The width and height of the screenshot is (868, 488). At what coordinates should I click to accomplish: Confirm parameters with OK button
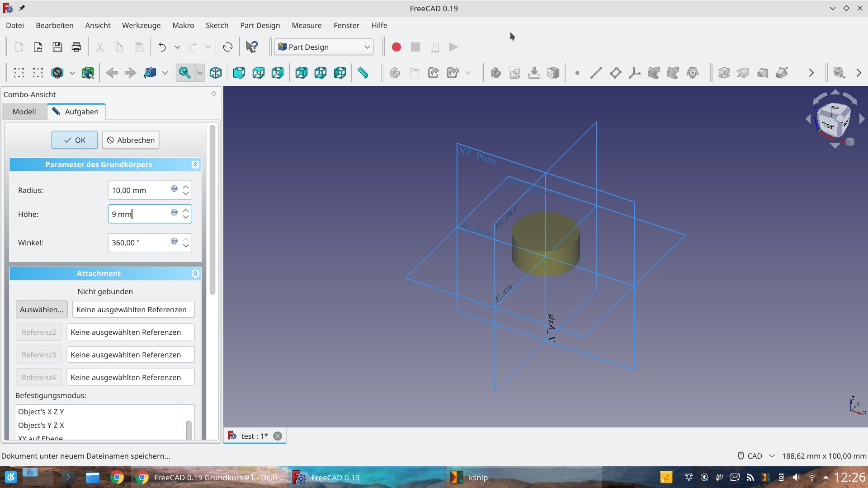(x=74, y=140)
